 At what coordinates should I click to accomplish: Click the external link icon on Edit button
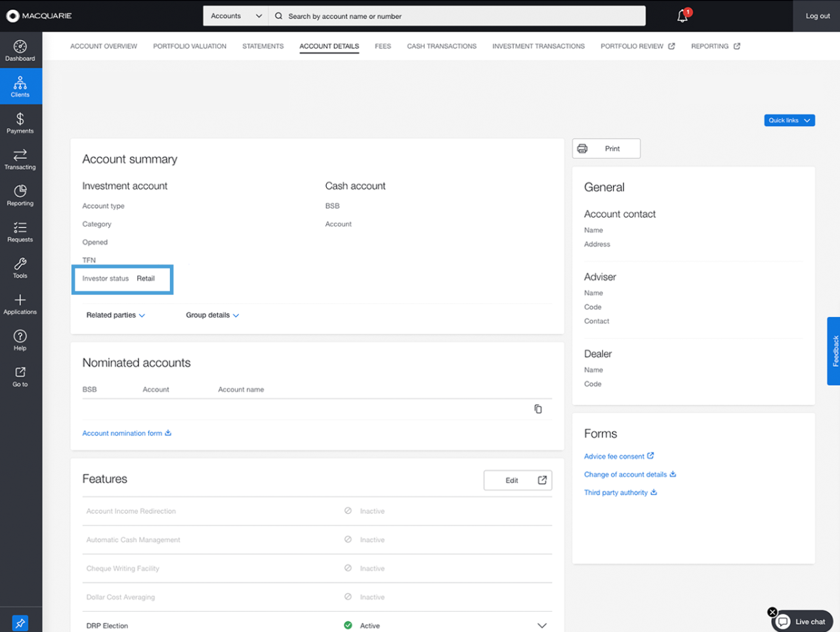542,480
